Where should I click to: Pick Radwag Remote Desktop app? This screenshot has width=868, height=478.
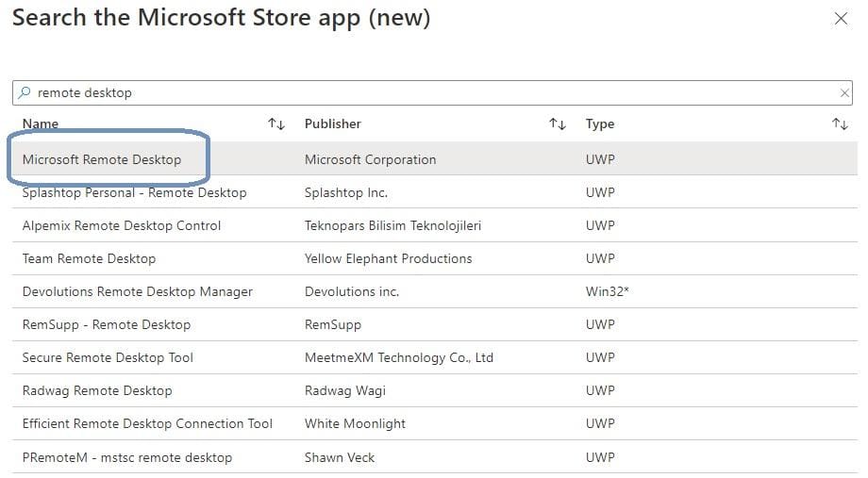(97, 390)
